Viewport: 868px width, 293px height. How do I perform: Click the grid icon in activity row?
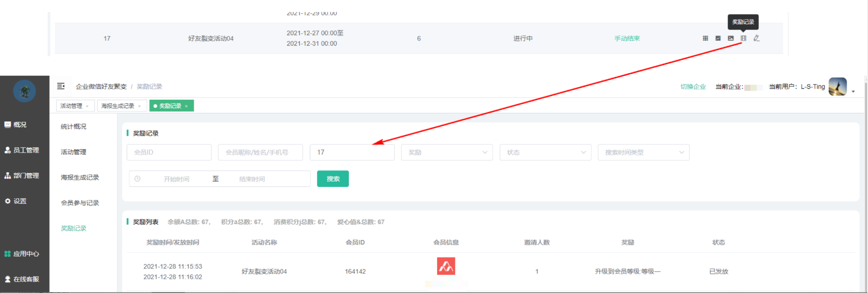pos(705,38)
